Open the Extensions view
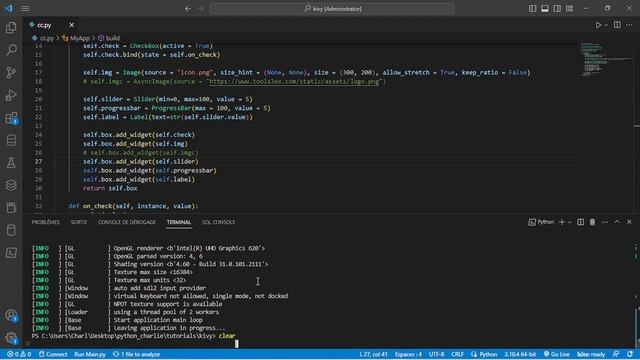The width and height of the screenshot is (640, 360). pos(11,118)
